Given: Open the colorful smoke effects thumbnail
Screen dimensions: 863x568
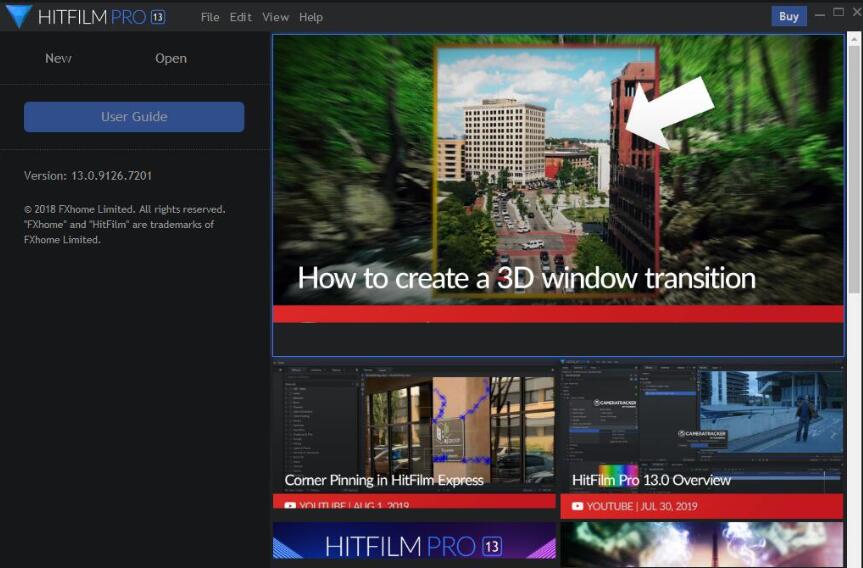Looking at the screenshot, I should pyautogui.click(x=702, y=545).
